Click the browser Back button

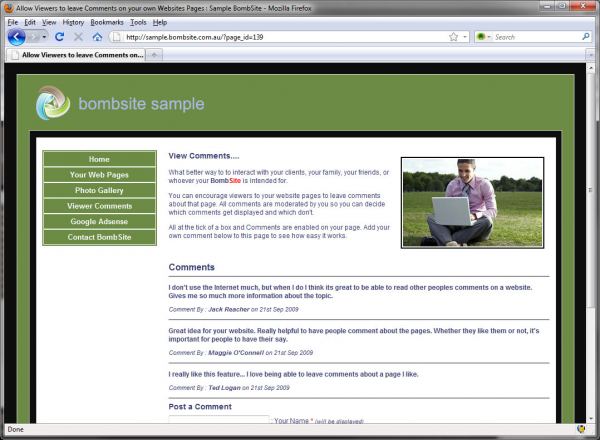point(16,36)
